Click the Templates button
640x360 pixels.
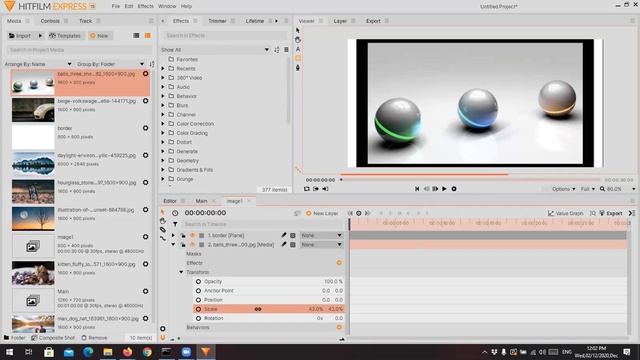(x=65, y=36)
